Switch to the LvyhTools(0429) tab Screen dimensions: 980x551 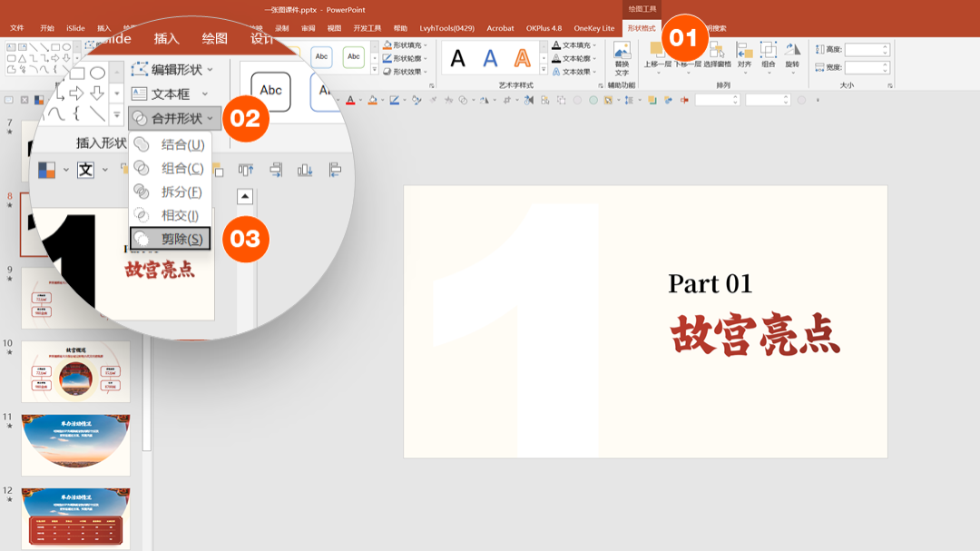coord(446,28)
